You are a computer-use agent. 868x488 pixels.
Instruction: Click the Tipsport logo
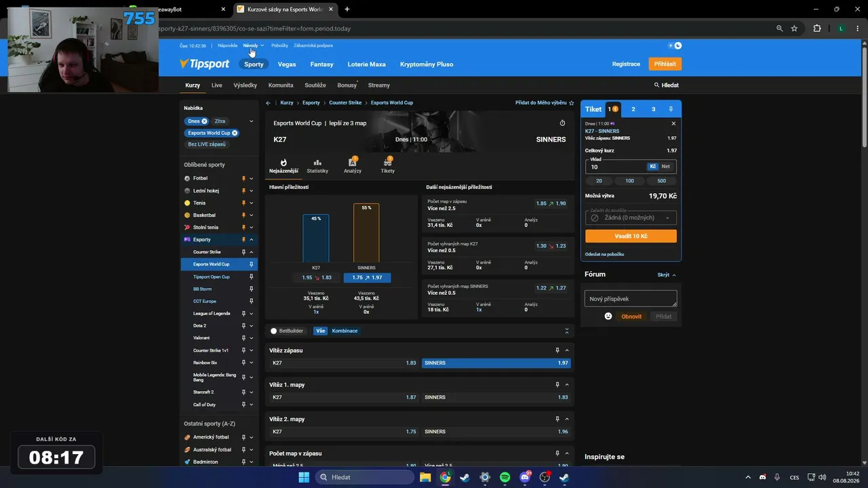coord(204,64)
